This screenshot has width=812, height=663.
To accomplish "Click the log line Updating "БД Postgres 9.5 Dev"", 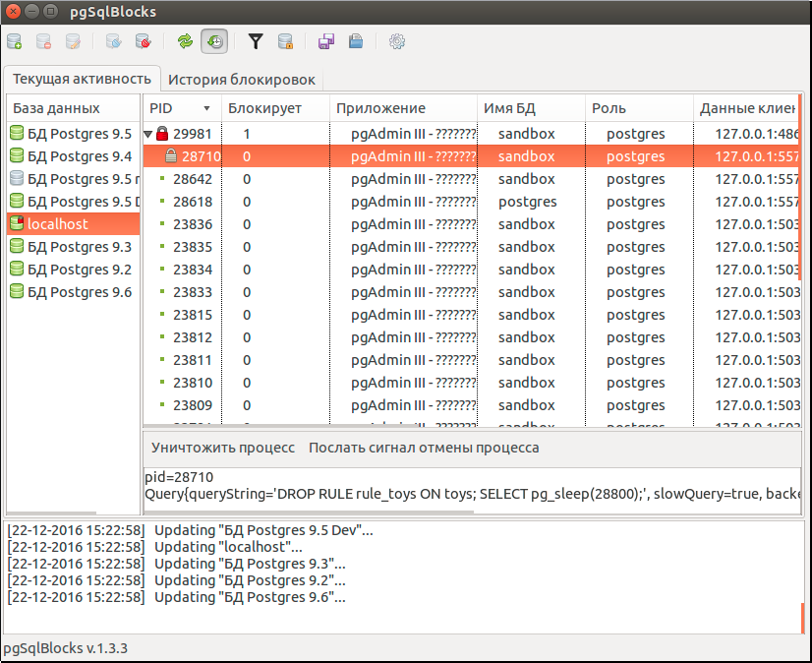I will pos(190,530).
